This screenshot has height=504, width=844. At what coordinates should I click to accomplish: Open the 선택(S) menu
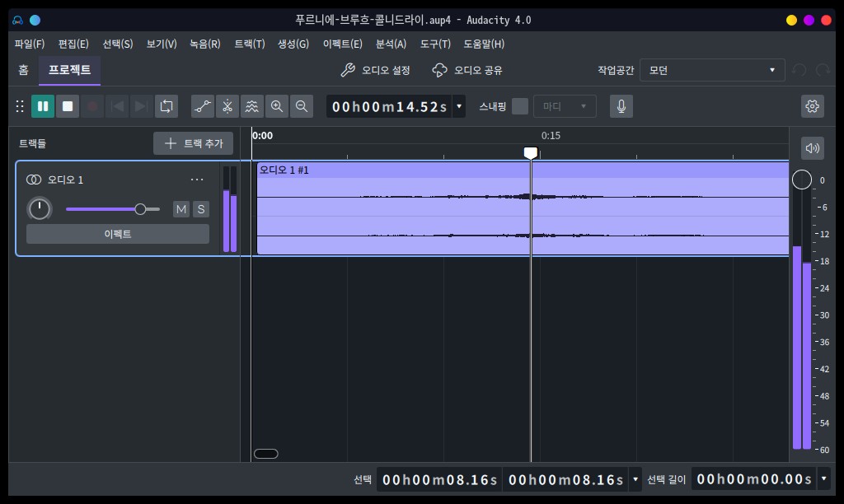click(x=118, y=44)
